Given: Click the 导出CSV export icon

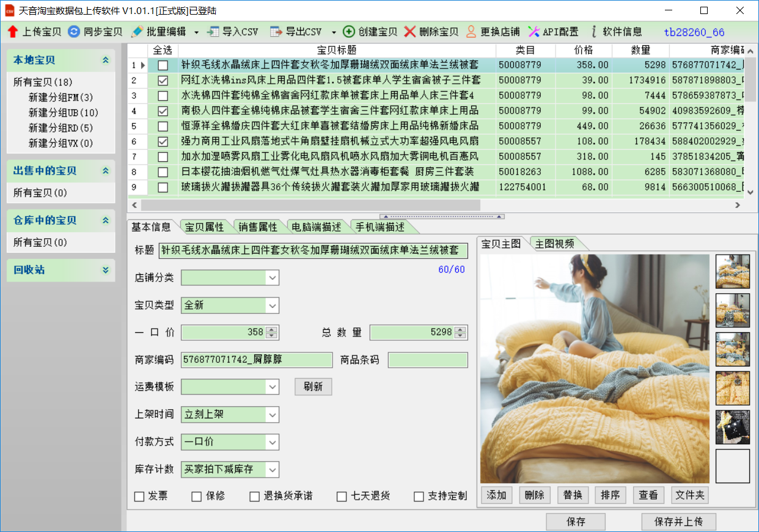Looking at the screenshot, I should coord(276,32).
